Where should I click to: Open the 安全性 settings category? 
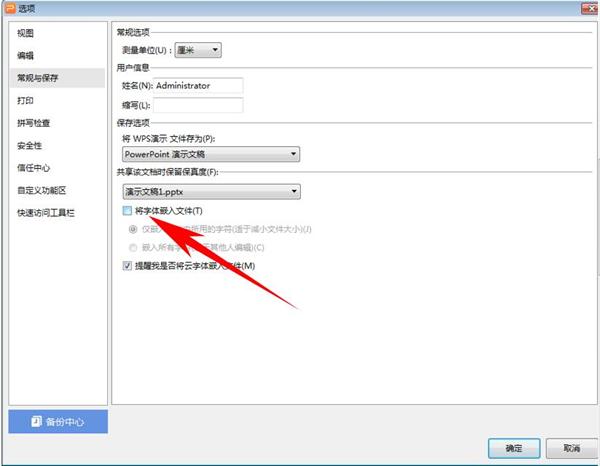29,145
